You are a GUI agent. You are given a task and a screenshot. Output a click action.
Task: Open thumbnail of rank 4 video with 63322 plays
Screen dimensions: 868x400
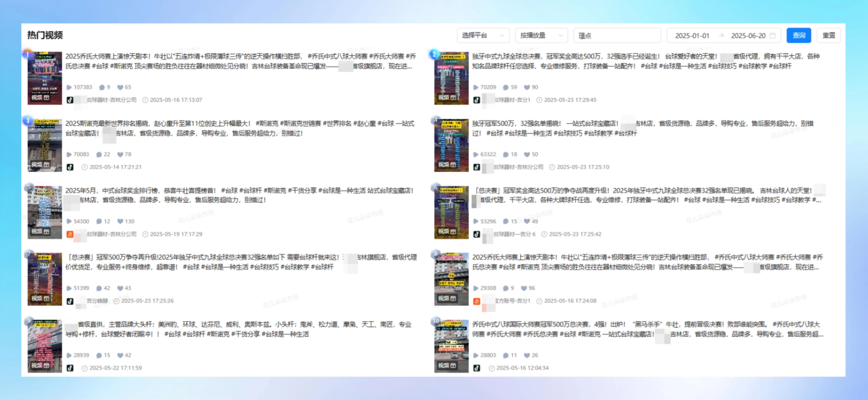pyautogui.click(x=451, y=145)
